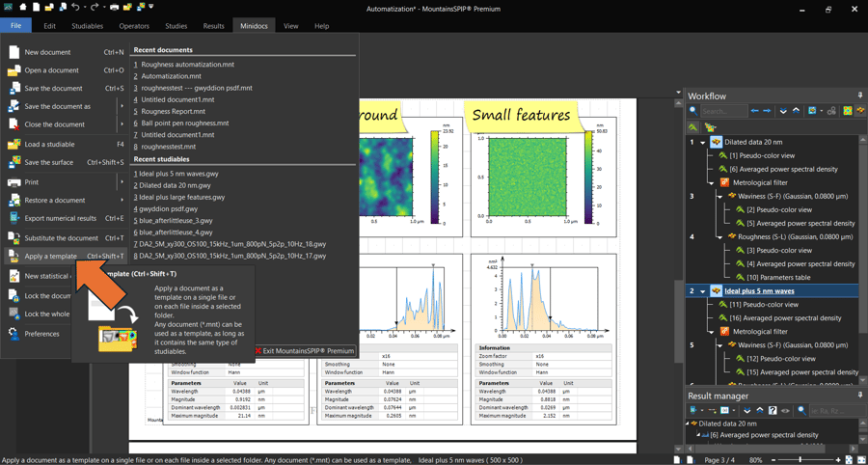Collapse all nodes in the Workflow panel

pyautogui.click(x=796, y=111)
